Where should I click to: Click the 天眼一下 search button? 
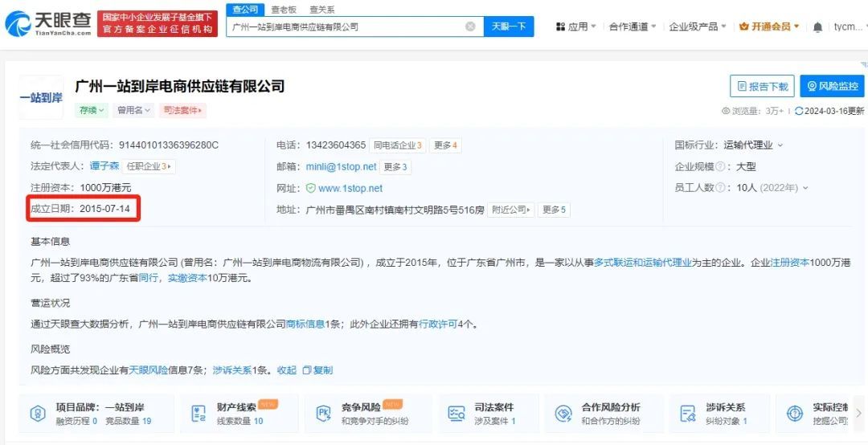pos(509,27)
